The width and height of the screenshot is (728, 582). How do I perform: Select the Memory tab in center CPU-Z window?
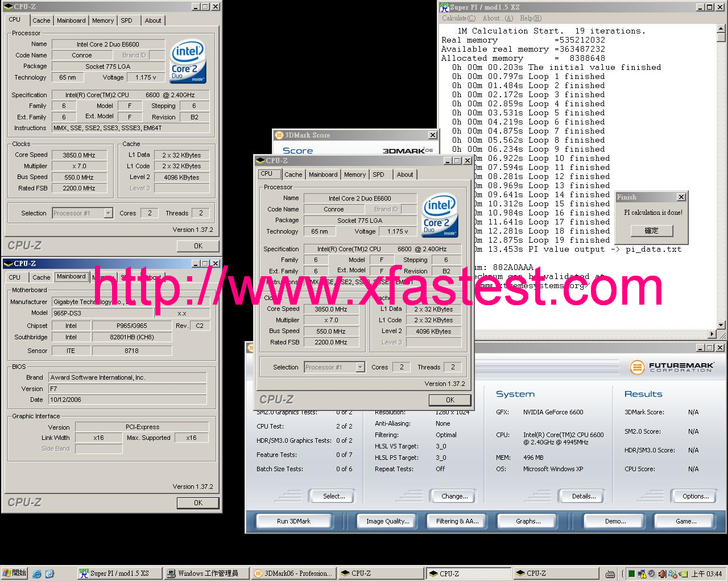click(x=355, y=174)
